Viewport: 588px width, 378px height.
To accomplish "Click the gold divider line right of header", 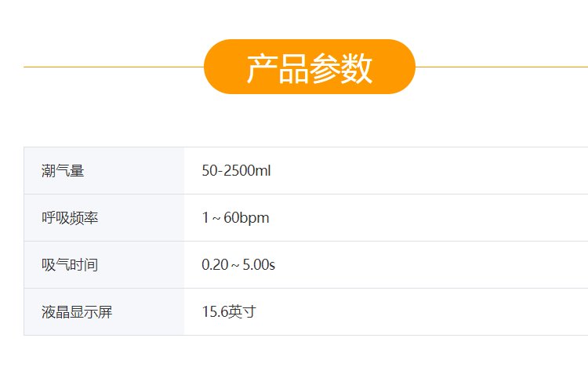I will [502, 67].
